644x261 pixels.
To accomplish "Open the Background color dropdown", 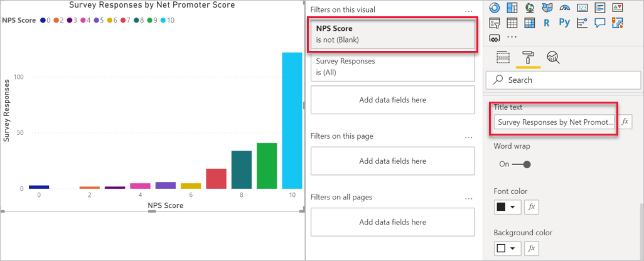I will pyautogui.click(x=507, y=248).
